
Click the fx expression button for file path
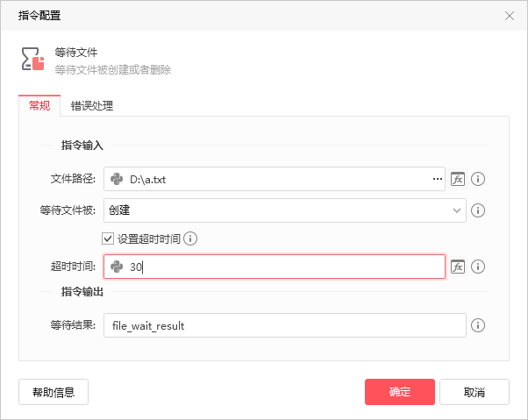458,179
